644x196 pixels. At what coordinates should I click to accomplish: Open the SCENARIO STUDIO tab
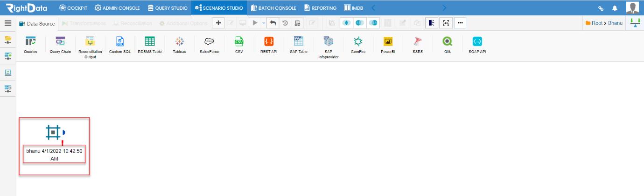[x=219, y=7]
